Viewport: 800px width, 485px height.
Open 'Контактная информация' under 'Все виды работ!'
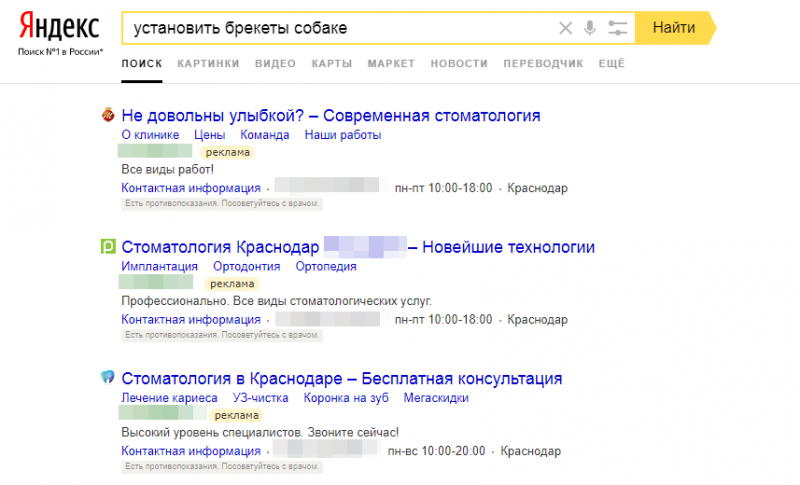tap(191, 188)
